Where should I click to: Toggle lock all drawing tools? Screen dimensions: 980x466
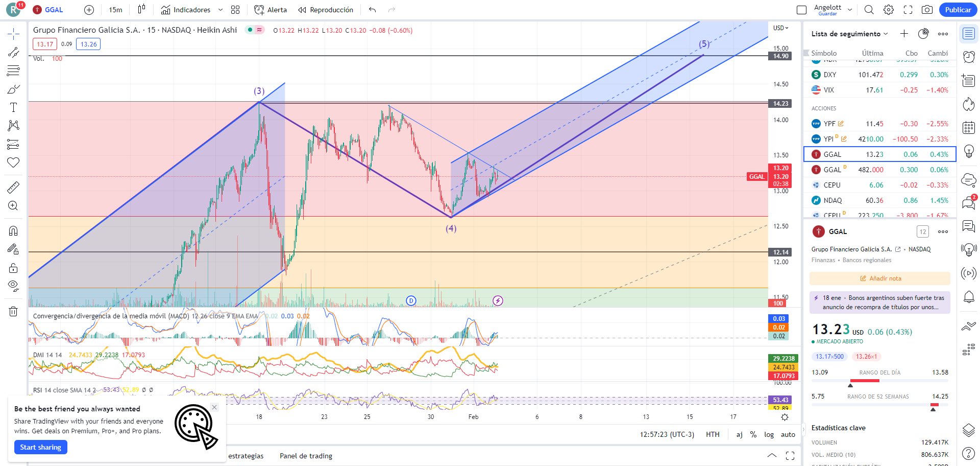(13, 268)
